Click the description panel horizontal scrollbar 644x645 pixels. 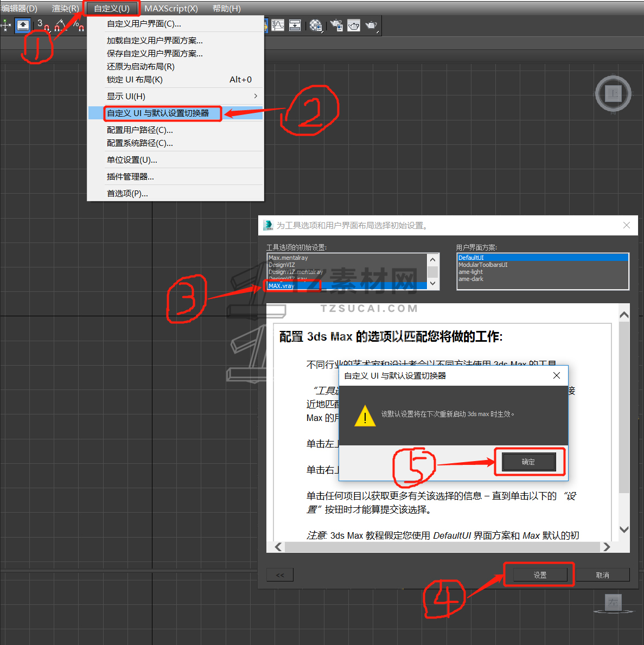442,547
